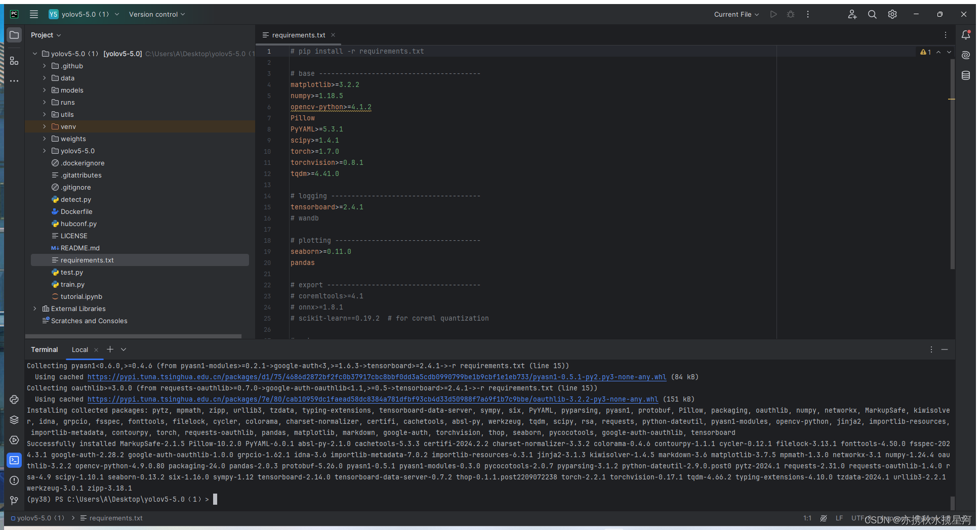Expand External Libraries node

(34, 308)
